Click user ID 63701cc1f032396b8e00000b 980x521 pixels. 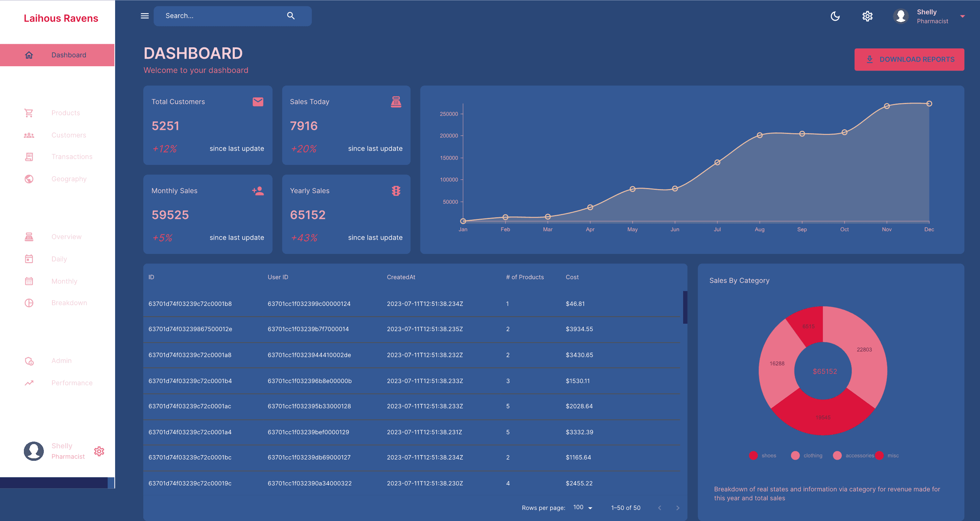310,381
